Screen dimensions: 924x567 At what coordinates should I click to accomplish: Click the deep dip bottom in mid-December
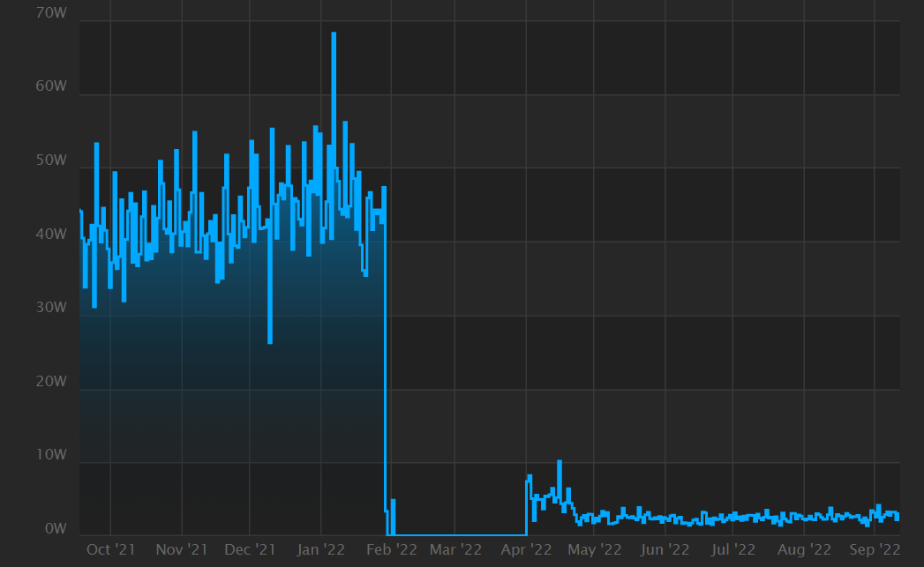click(270, 342)
